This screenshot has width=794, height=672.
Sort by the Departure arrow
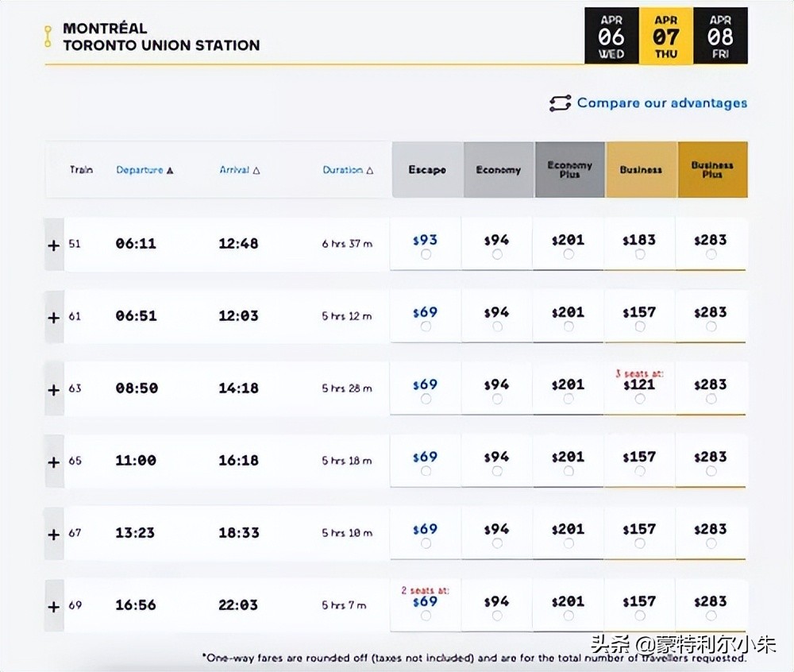pyautogui.click(x=170, y=170)
